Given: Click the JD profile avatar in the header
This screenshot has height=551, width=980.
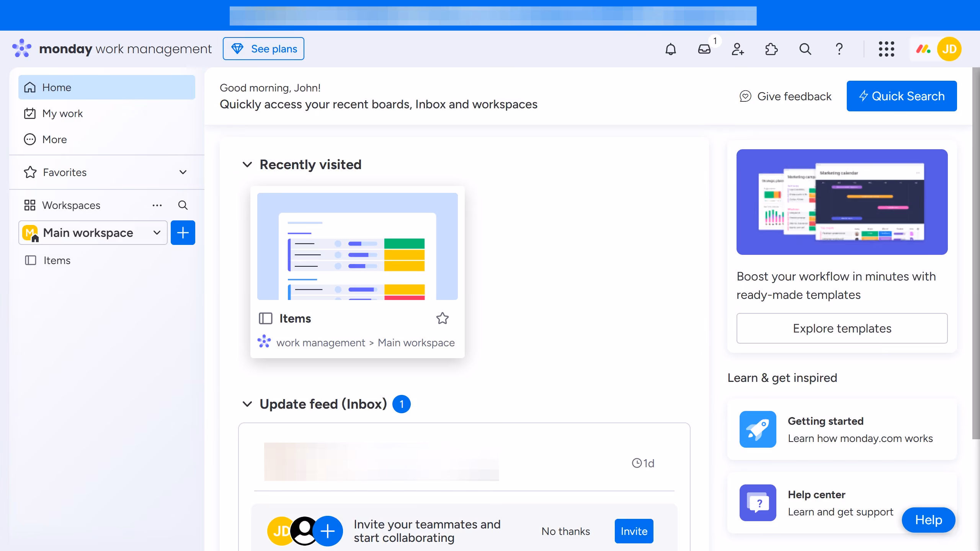Looking at the screenshot, I should (949, 49).
